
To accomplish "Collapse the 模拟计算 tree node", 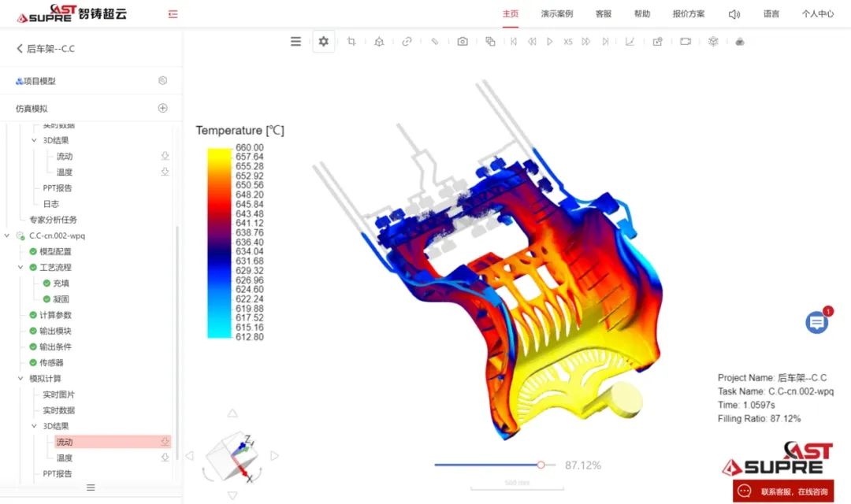I will [21, 379].
